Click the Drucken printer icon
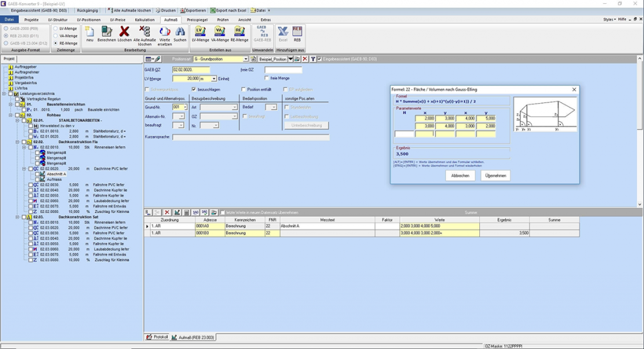This screenshot has width=644, height=349. (158, 10)
